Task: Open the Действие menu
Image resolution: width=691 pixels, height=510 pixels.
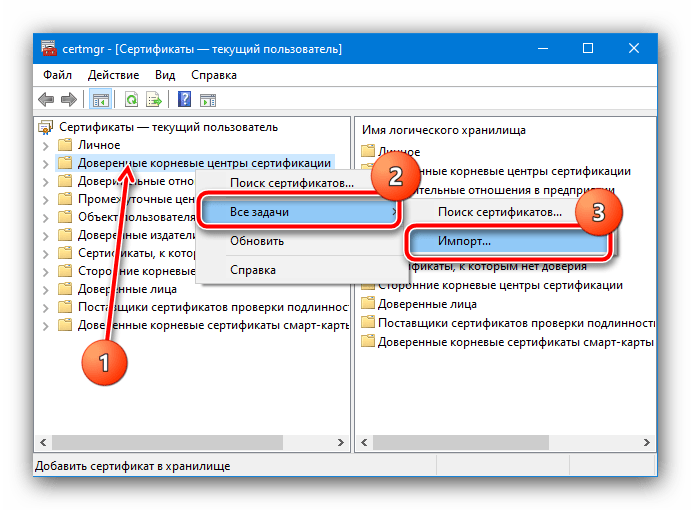Action: tap(113, 75)
